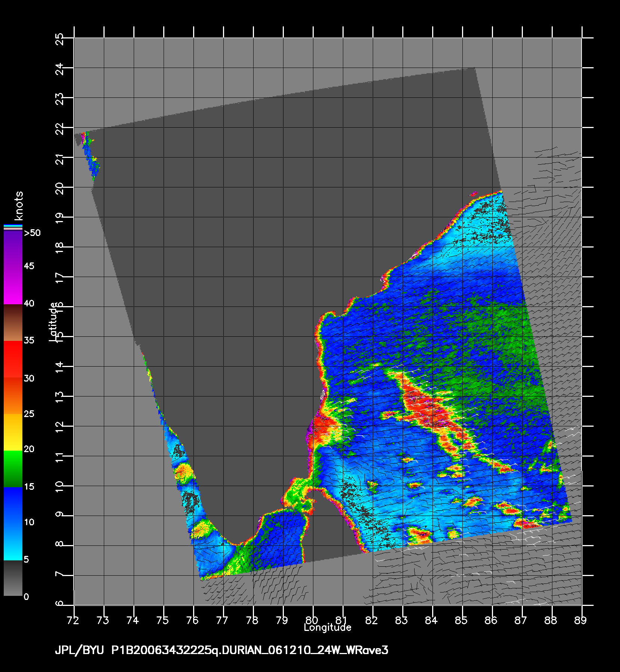Click longitude tick label 76
This screenshot has height=672, width=620.
click(x=193, y=620)
